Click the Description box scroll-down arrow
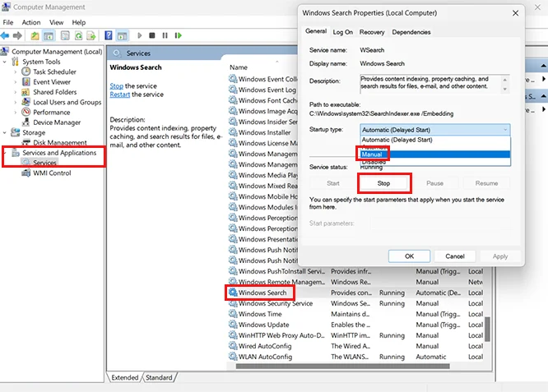Viewport: 548px width, 392px height. (504, 90)
